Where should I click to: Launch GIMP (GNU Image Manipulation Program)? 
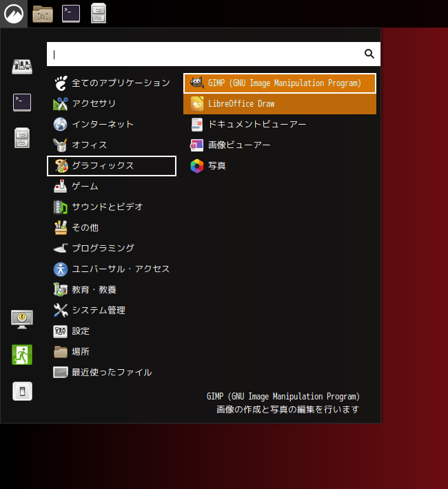pos(280,83)
